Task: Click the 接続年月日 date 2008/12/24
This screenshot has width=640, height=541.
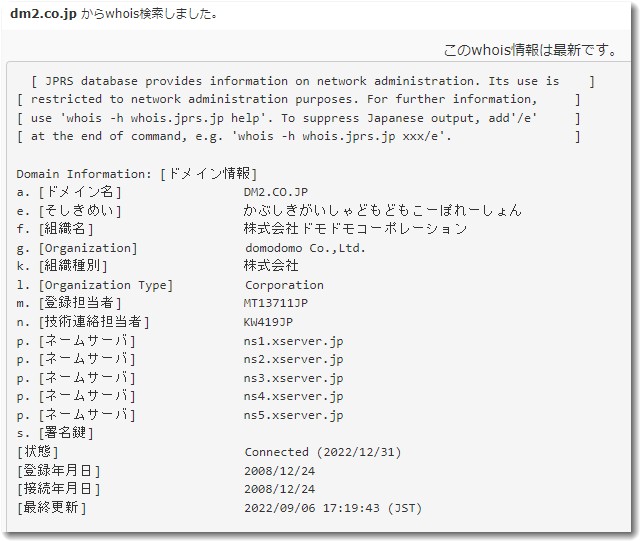Action: tap(280, 489)
